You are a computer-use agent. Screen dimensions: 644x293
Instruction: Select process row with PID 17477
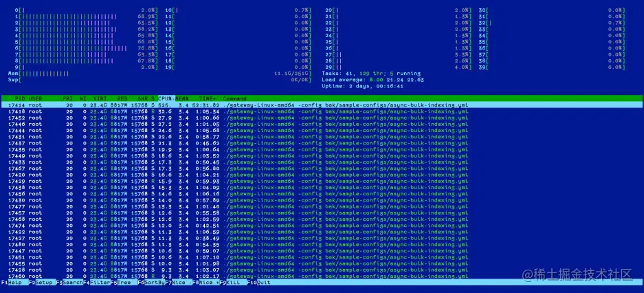point(322,206)
